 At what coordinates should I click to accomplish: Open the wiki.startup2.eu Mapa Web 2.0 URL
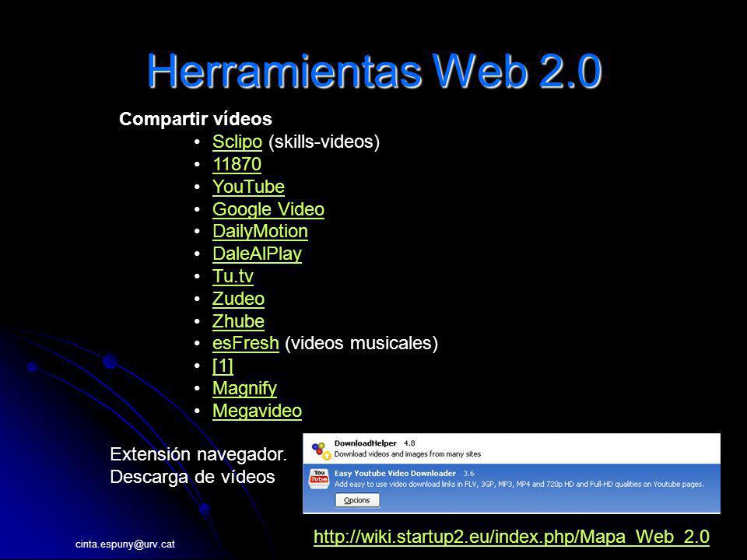[512, 537]
